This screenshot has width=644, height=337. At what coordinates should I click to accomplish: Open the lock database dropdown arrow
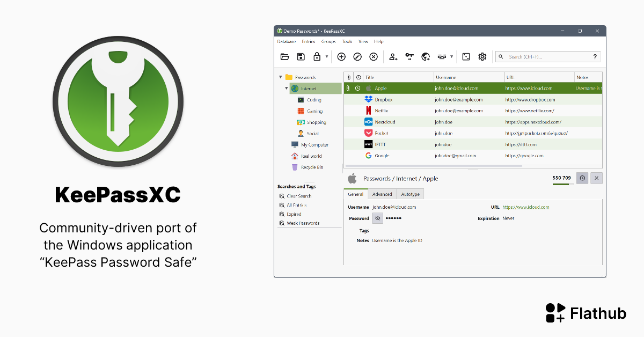(x=327, y=57)
